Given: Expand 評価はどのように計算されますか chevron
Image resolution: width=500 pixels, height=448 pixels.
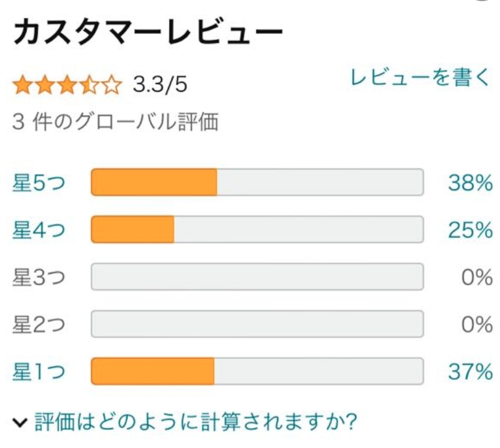Looking at the screenshot, I should (x=20, y=422).
